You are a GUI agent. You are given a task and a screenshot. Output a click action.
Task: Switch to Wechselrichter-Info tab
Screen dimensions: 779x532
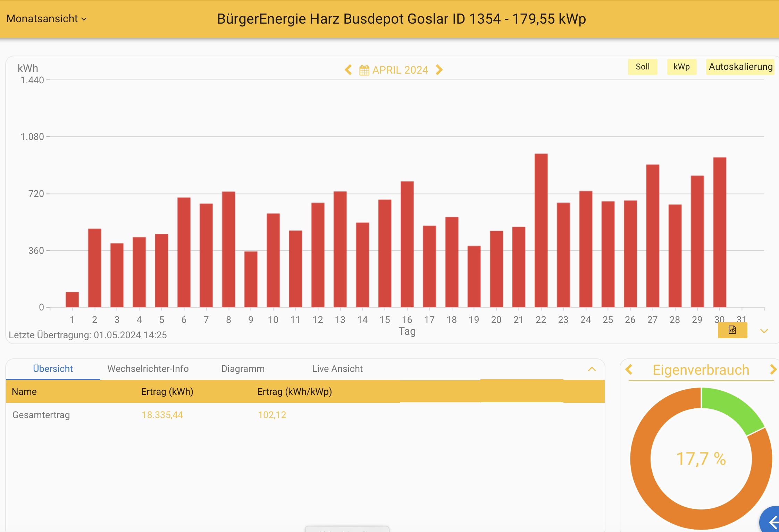148,369
